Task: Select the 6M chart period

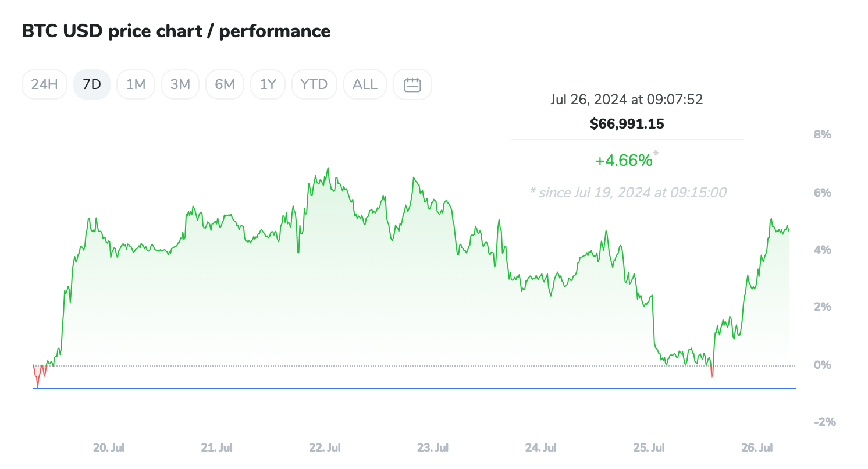Action: coord(225,84)
